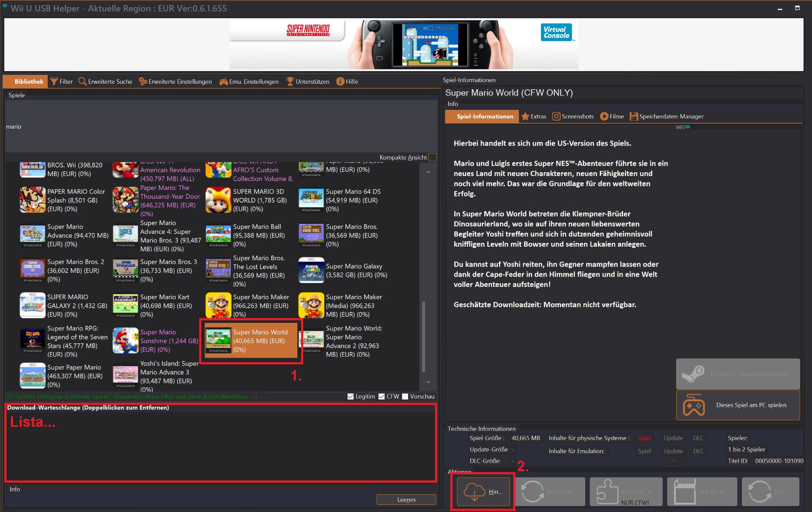Select Super Mario Bros. The Lost Levels text
The image size is (812, 512).
coord(259,271)
